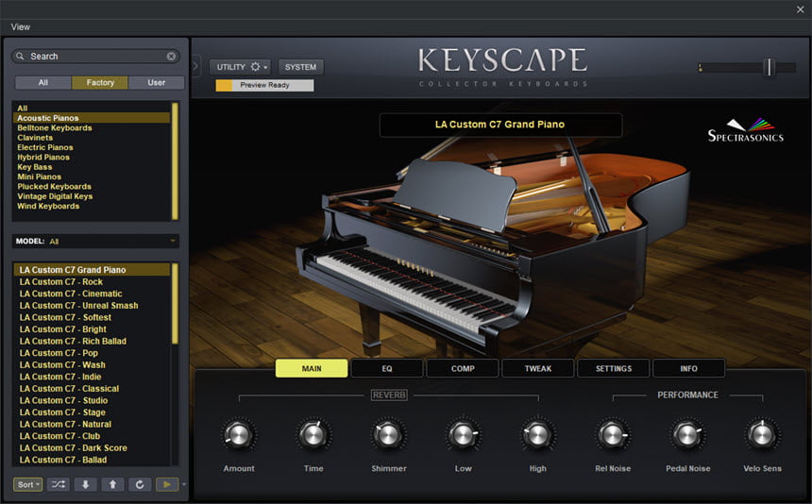Show Factory patches filter
The image size is (812, 504).
coord(100,83)
